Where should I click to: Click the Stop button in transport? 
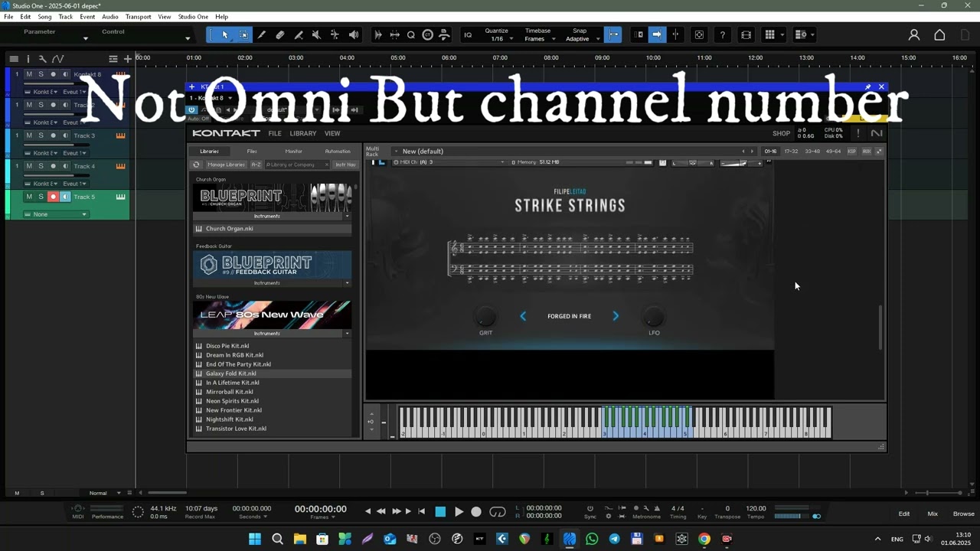[440, 512]
